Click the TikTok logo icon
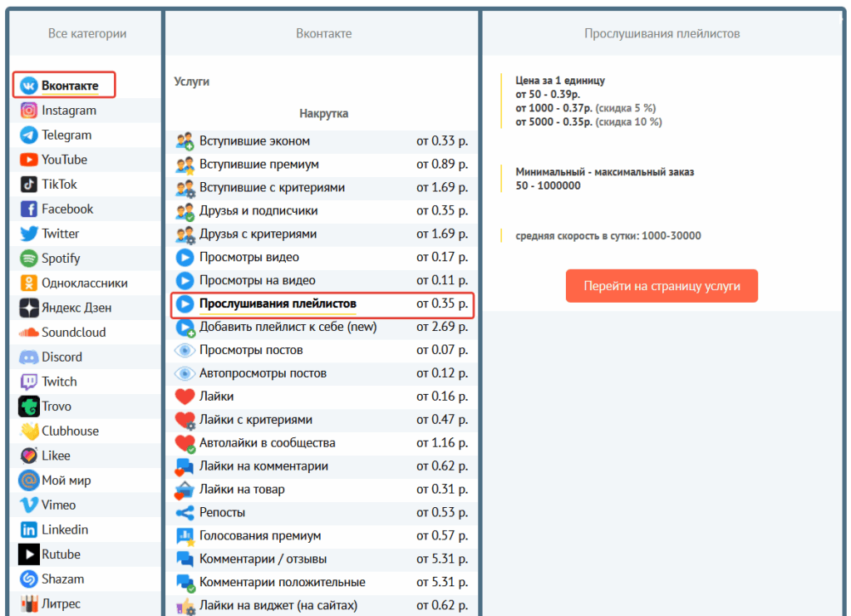Viewport: 851px width, 616px height. pos(29,185)
